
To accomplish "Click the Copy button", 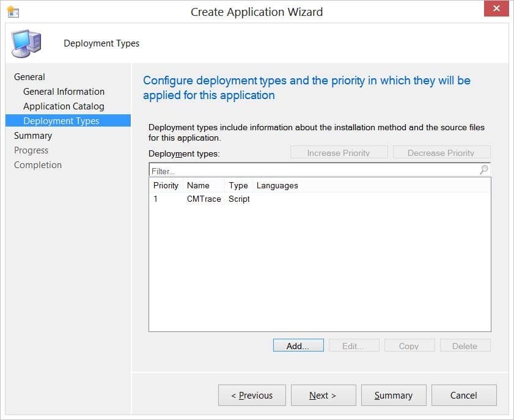I will coord(409,345).
